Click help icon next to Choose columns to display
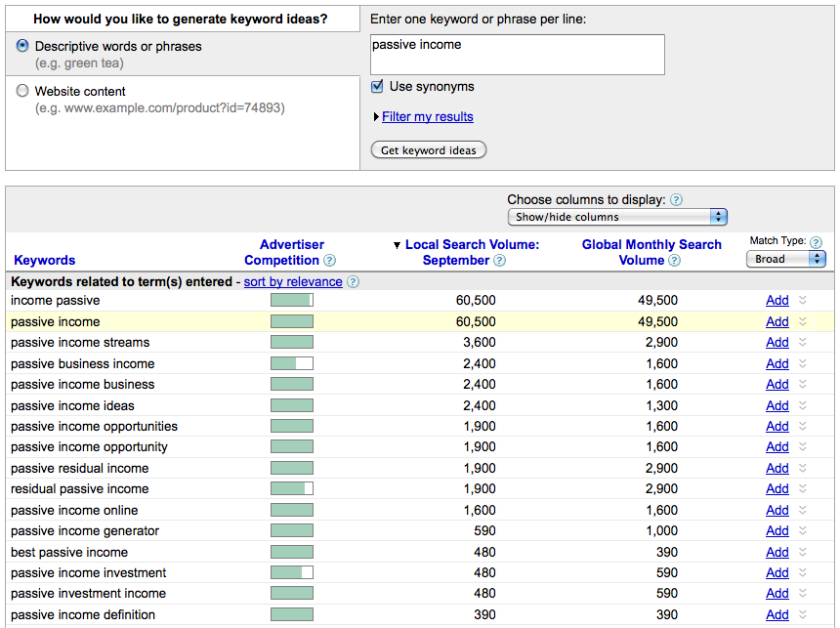This screenshot has width=840, height=628. (677, 200)
